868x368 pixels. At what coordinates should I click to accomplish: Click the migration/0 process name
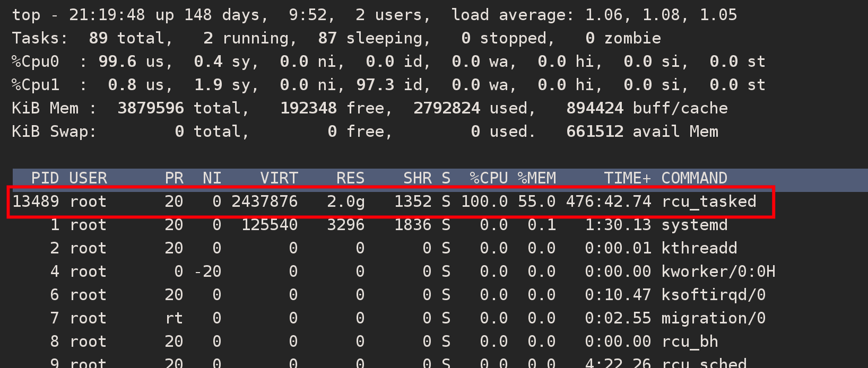pyautogui.click(x=713, y=318)
